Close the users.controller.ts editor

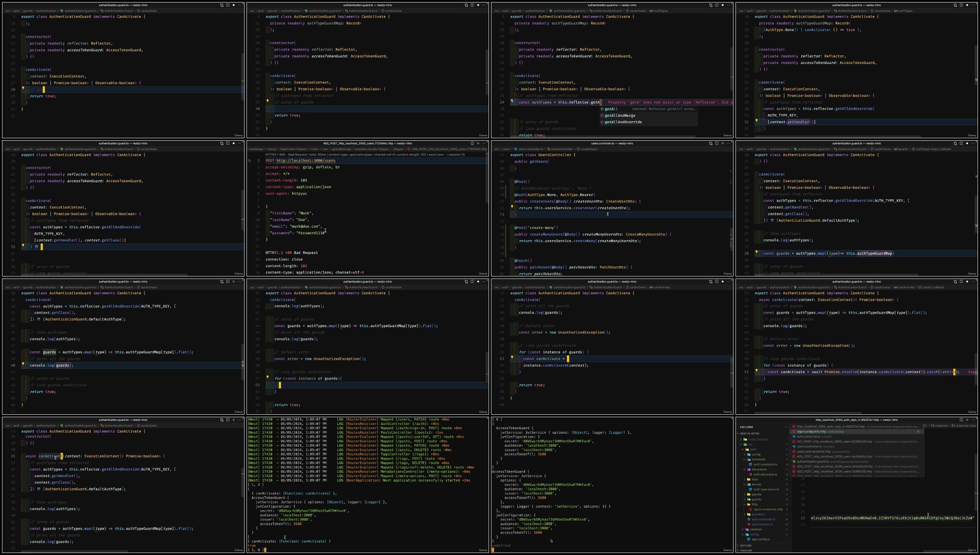723,143
